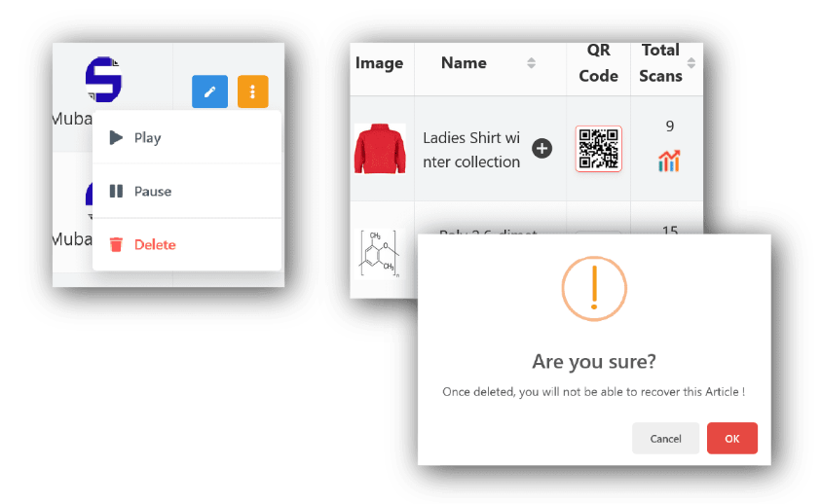Screen dimensions: 821x504
Task: Click the chemical structure thumbnail image
Action: [x=380, y=253]
